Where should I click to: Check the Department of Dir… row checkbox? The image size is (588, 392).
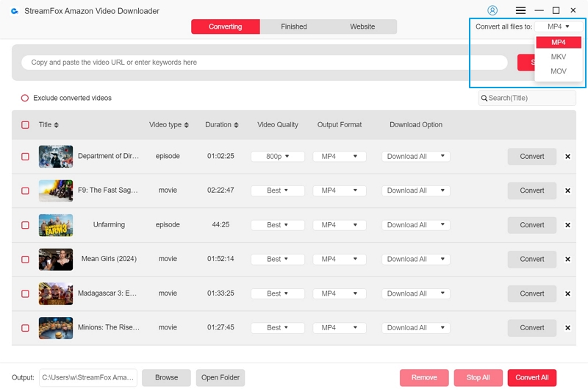tap(25, 157)
